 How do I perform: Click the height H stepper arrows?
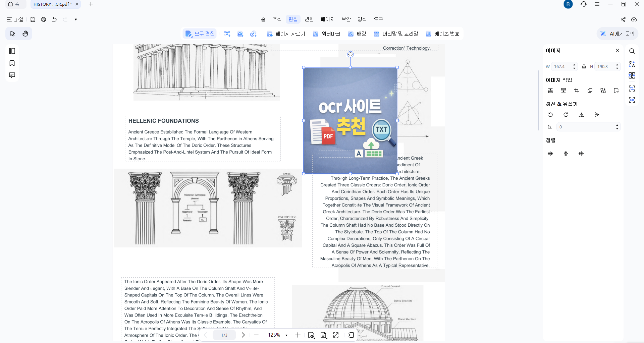pos(617,66)
